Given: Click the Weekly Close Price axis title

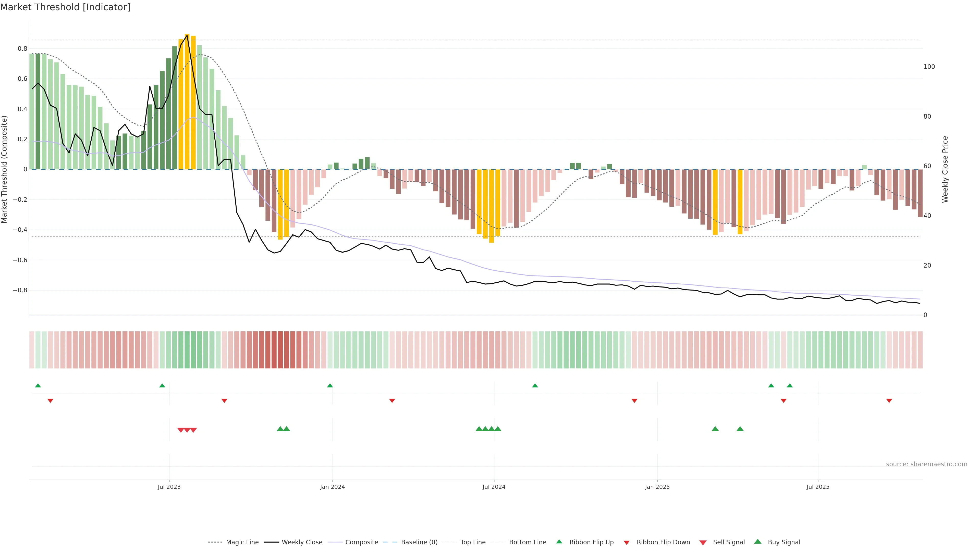Looking at the screenshot, I should [945, 169].
